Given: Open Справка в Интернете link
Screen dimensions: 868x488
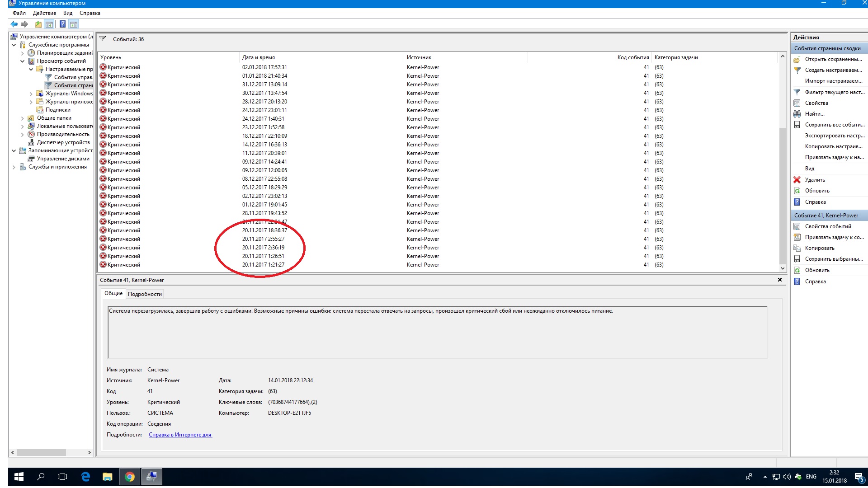Looking at the screenshot, I should (180, 435).
